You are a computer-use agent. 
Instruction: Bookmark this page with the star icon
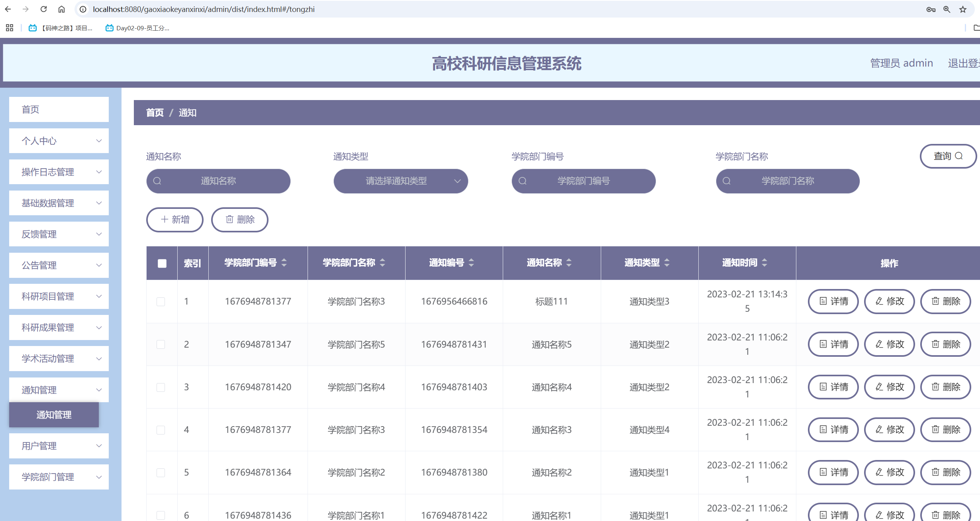coord(963,9)
